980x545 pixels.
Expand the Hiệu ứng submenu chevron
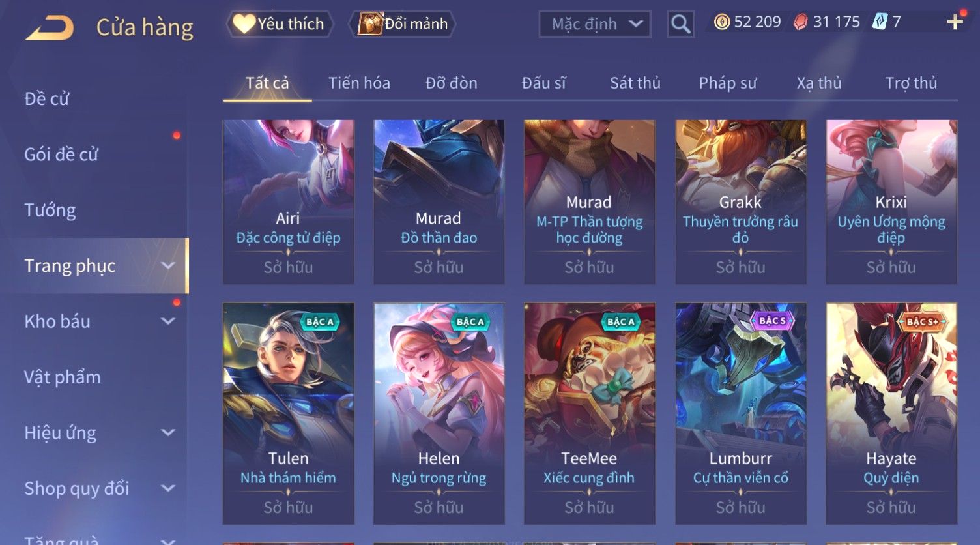point(168,433)
